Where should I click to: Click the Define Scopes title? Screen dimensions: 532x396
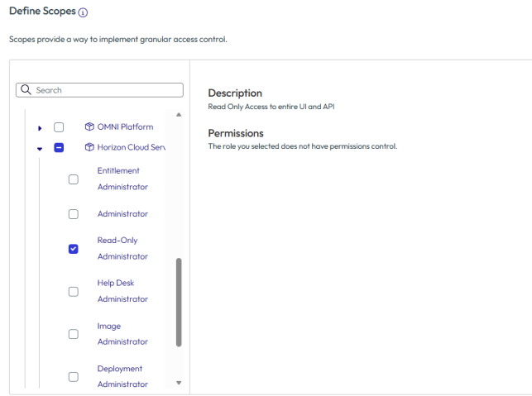[42, 12]
